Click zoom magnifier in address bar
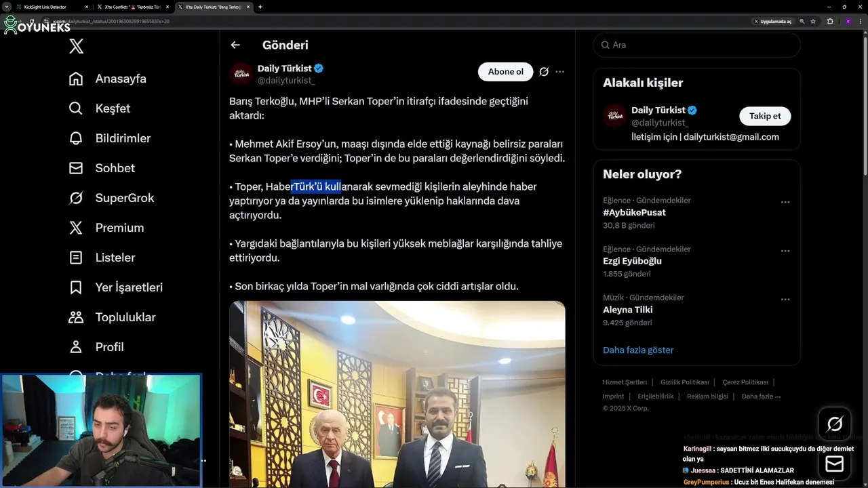868x488 pixels. (x=802, y=21)
